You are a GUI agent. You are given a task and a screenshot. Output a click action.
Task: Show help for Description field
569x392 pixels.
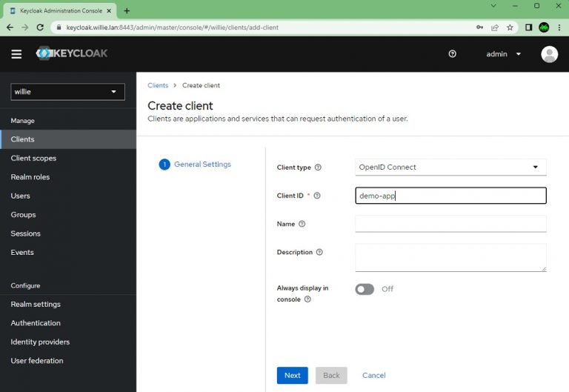pos(319,252)
